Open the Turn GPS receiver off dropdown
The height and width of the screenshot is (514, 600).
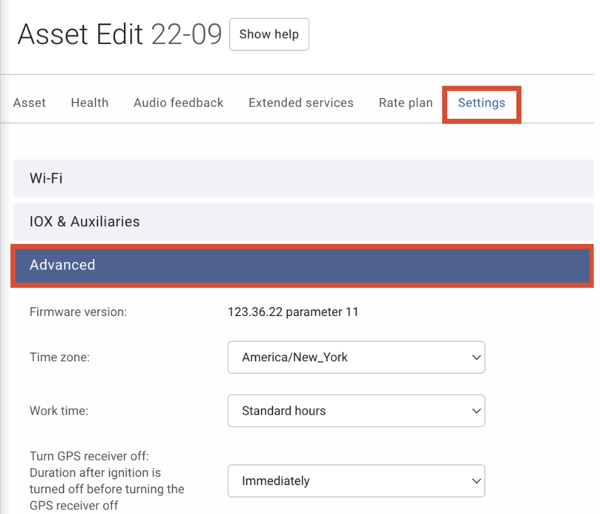(356, 481)
